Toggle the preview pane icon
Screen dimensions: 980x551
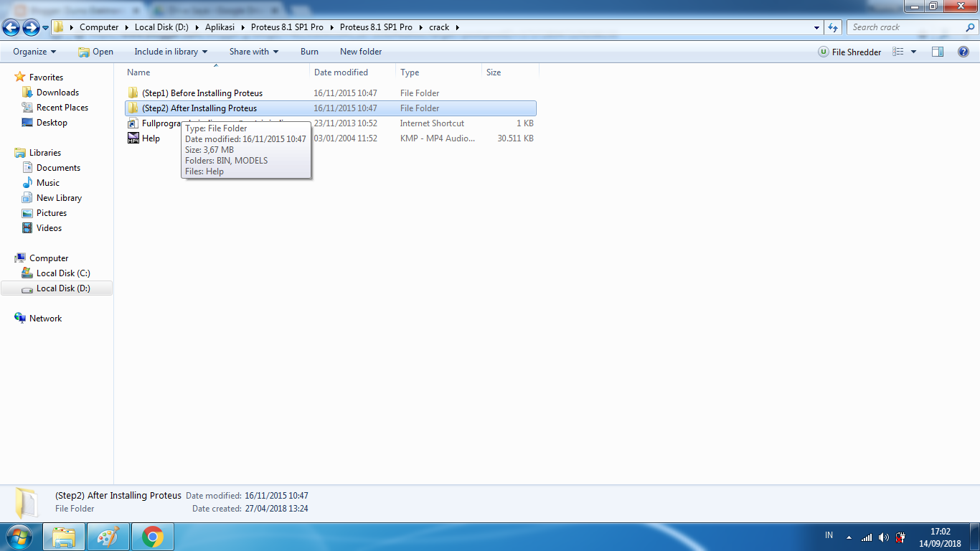point(938,52)
